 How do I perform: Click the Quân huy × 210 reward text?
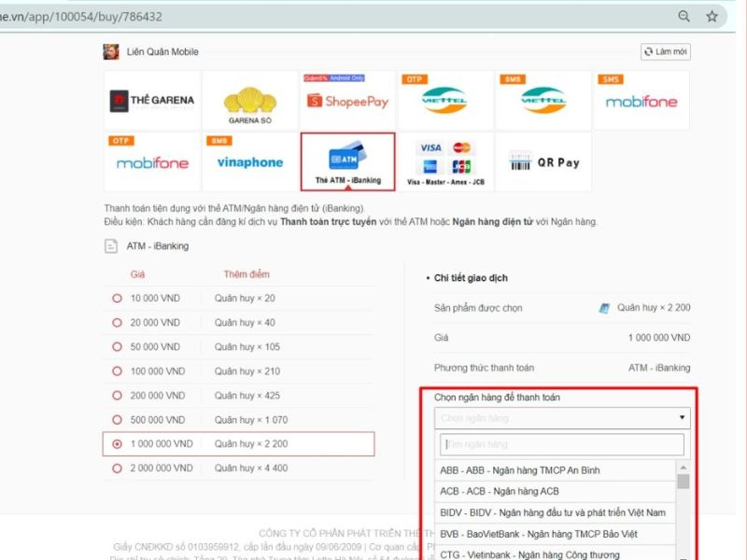click(247, 371)
